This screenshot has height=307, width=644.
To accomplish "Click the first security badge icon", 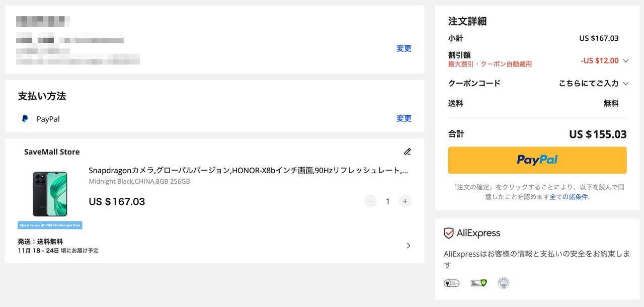I will 451,283.
